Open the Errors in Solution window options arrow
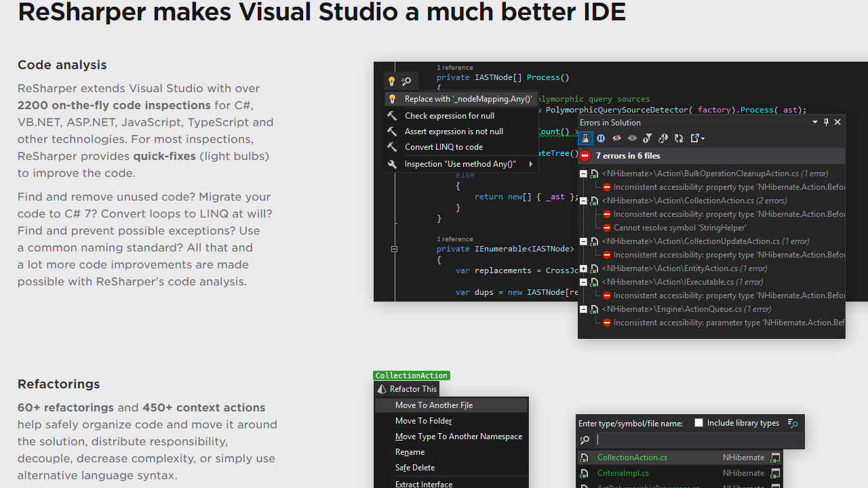 [x=814, y=122]
